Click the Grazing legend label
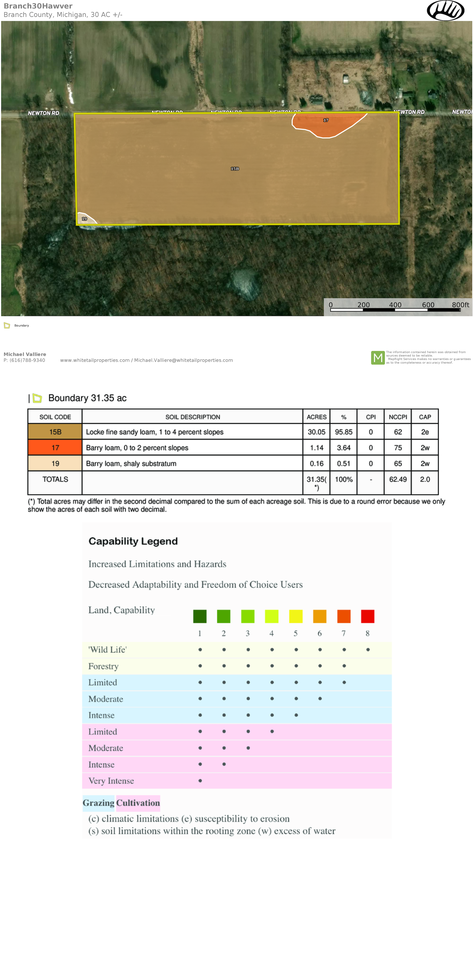This screenshot has width=474, height=980. [x=99, y=803]
